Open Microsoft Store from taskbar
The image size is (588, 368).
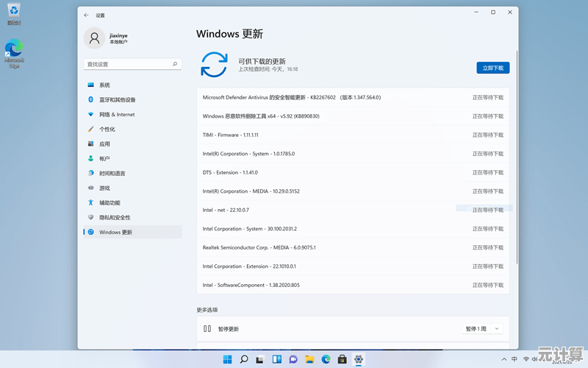coord(342,359)
